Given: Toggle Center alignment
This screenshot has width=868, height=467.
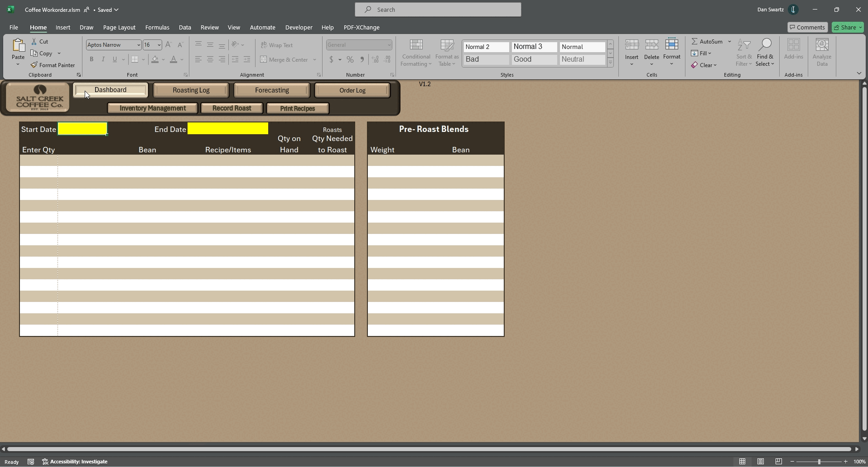Looking at the screenshot, I should pyautogui.click(x=210, y=59).
